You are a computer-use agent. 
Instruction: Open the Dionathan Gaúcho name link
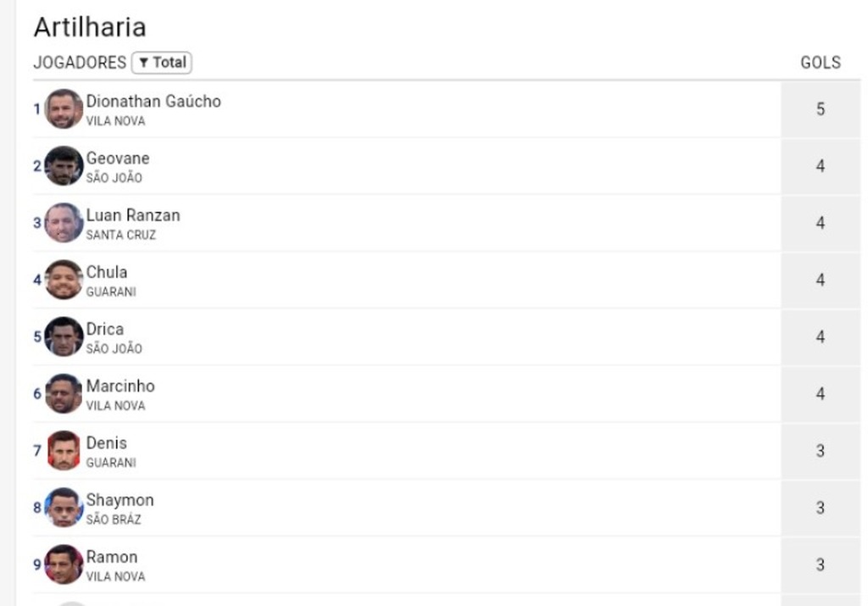click(153, 101)
